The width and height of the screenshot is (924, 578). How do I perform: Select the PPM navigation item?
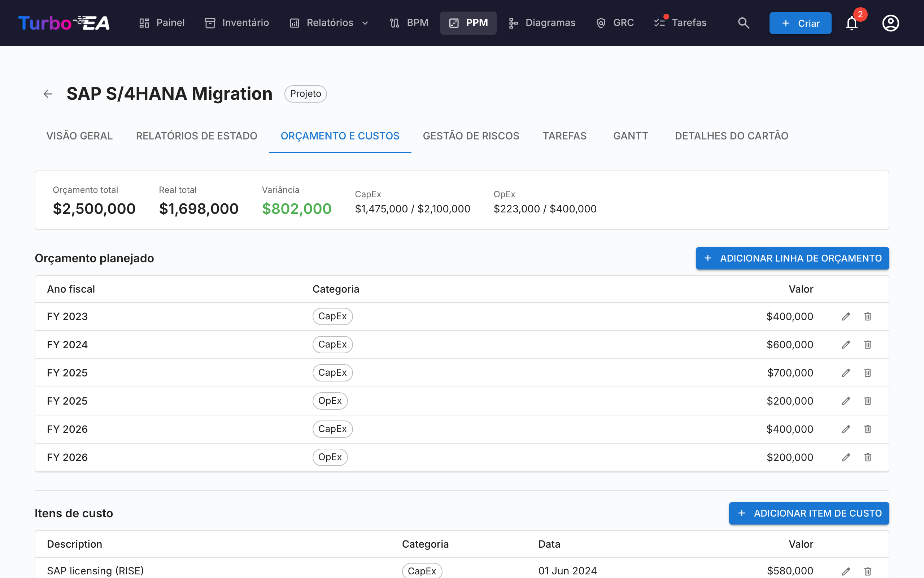[468, 23]
